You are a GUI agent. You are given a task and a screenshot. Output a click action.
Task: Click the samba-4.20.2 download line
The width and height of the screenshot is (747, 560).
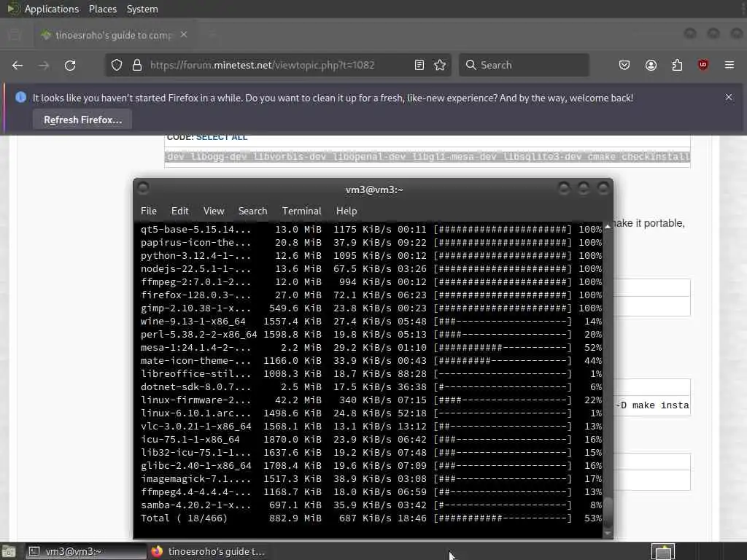click(371, 505)
